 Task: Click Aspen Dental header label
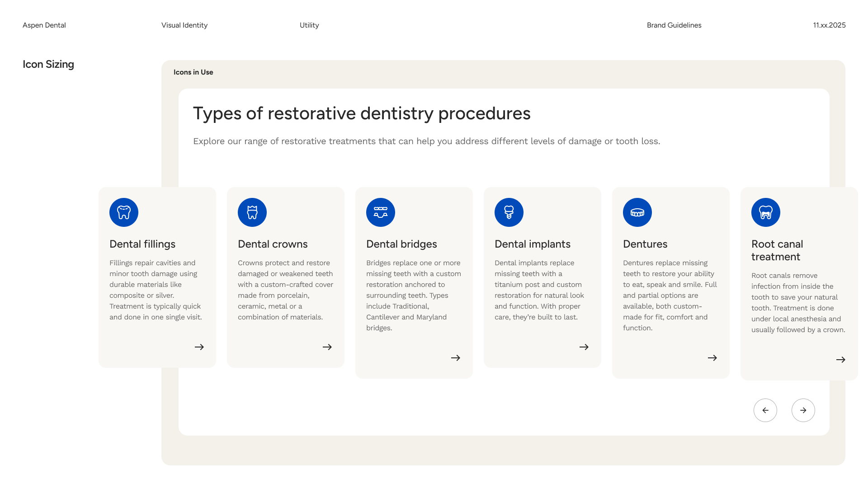44,25
